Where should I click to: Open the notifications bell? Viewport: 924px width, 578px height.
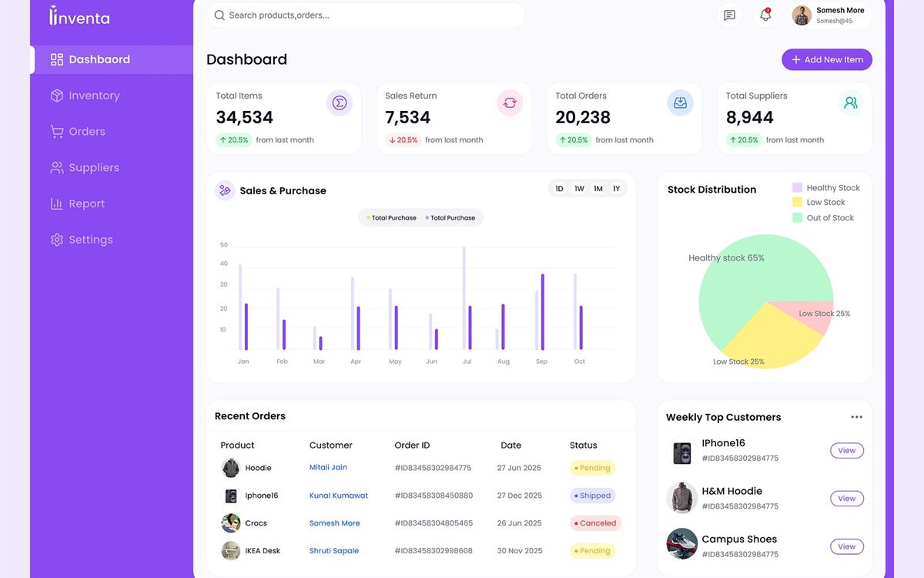pos(765,15)
